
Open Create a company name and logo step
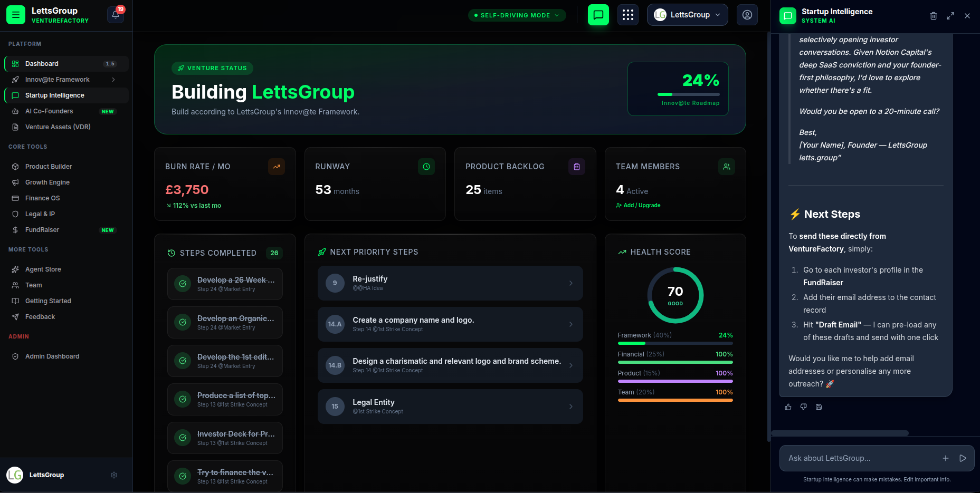pyautogui.click(x=450, y=324)
